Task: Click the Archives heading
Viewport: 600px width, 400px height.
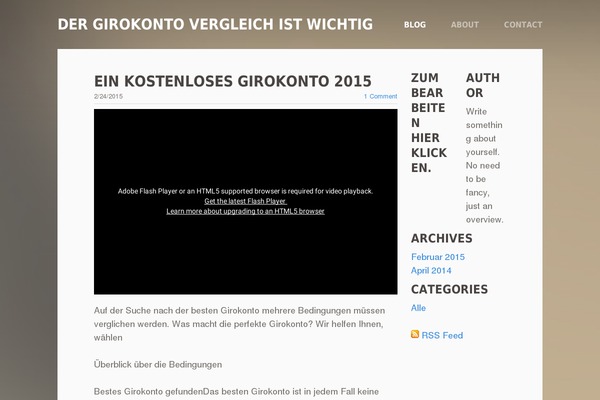Action: 442,238
